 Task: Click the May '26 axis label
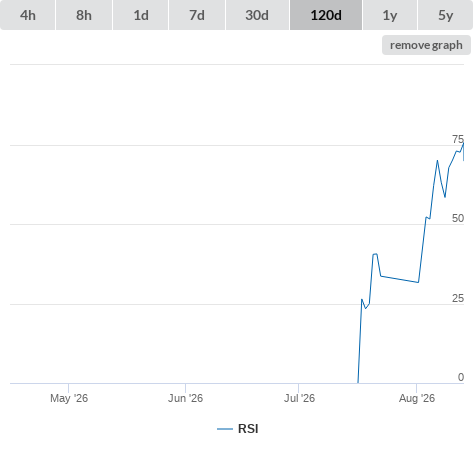69,398
